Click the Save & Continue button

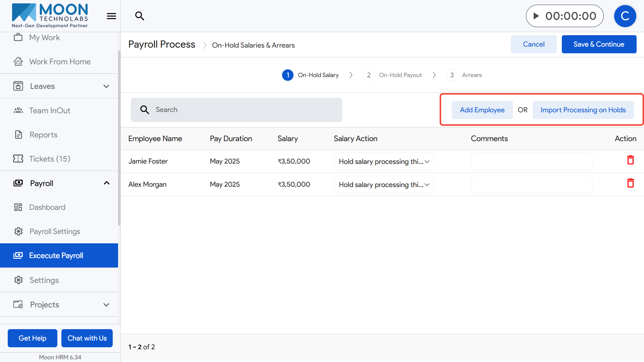[x=599, y=44]
